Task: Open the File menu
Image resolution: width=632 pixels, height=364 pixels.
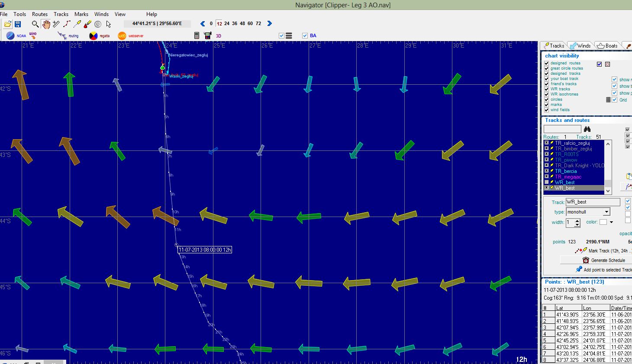Action: (3, 14)
